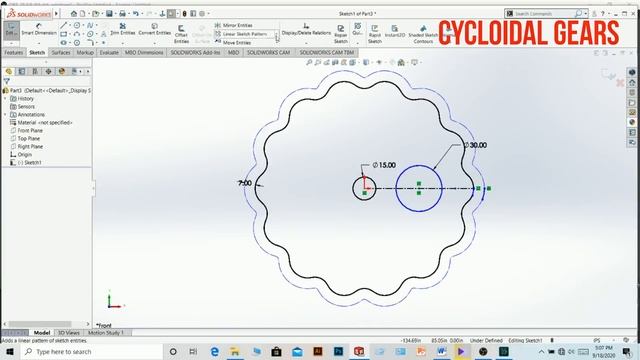Click the Undo icon

pos(136,13)
